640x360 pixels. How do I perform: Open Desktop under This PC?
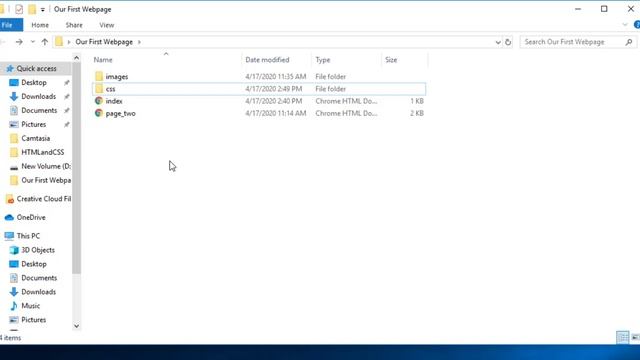click(x=34, y=264)
